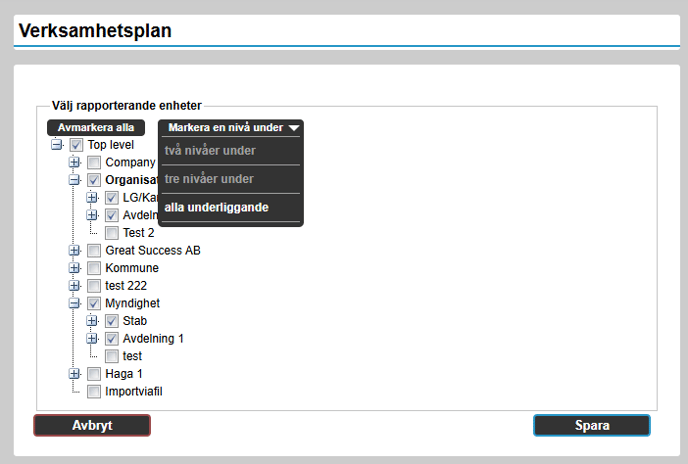Image resolution: width=688 pixels, height=464 pixels.
Task: Select the Great Success AB label
Action: pos(153,250)
